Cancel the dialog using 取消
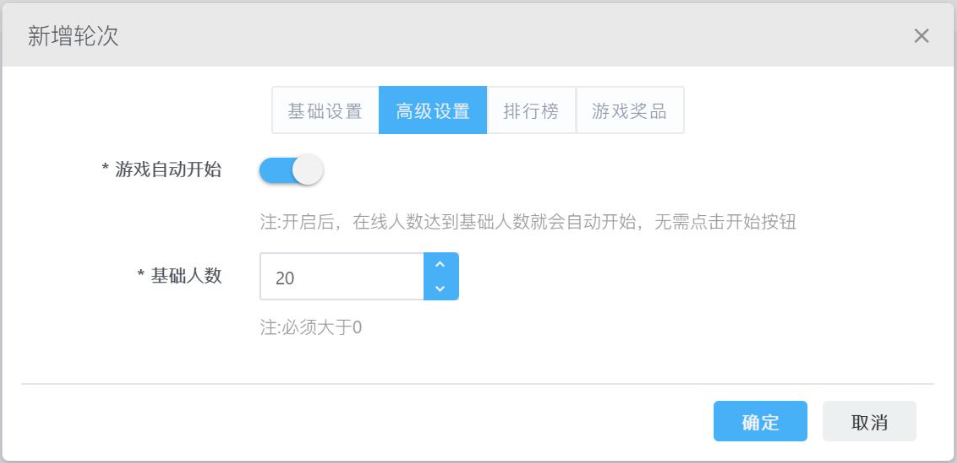Screen dimensions: 957x463 pyautogui.click(x=869, y=421)
